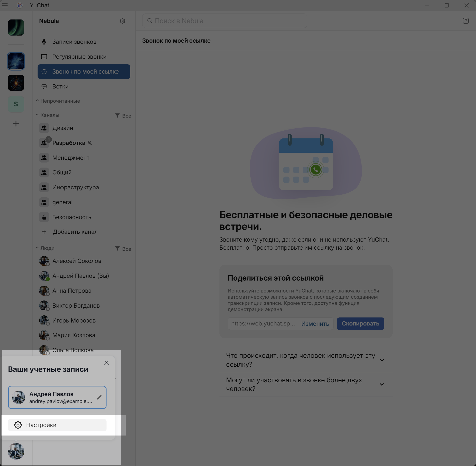Click the microphone icon for Записи звонков
The image size is (476, 466).
click(44, 42)
